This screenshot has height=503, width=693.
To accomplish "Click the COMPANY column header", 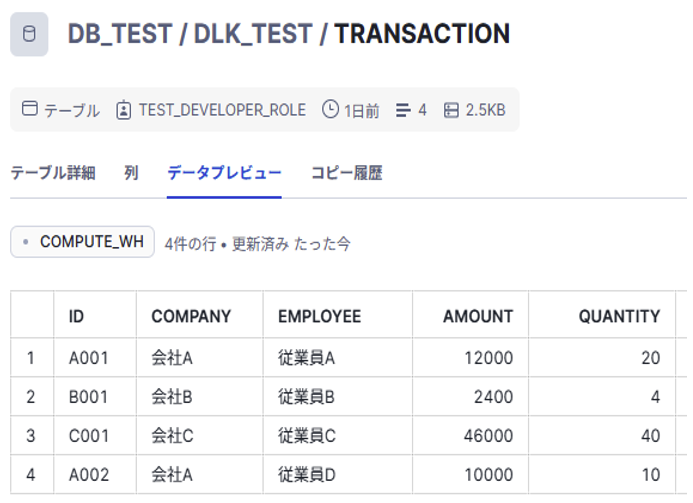I will tap(191, 316).
